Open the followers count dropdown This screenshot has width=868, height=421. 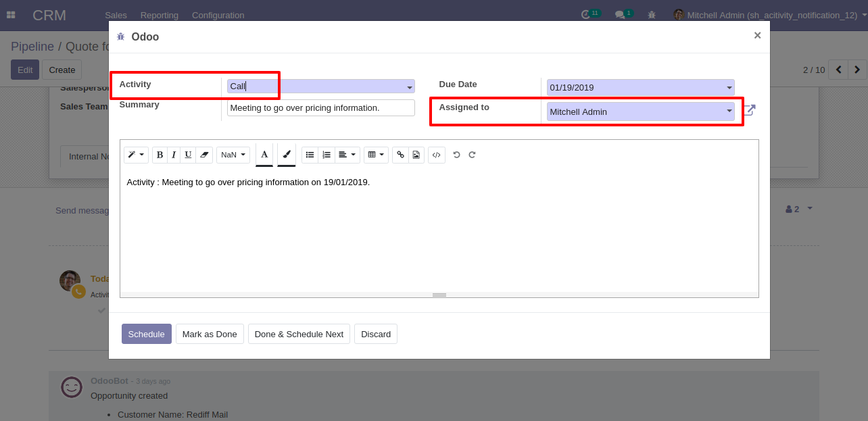tap(799, 209)
